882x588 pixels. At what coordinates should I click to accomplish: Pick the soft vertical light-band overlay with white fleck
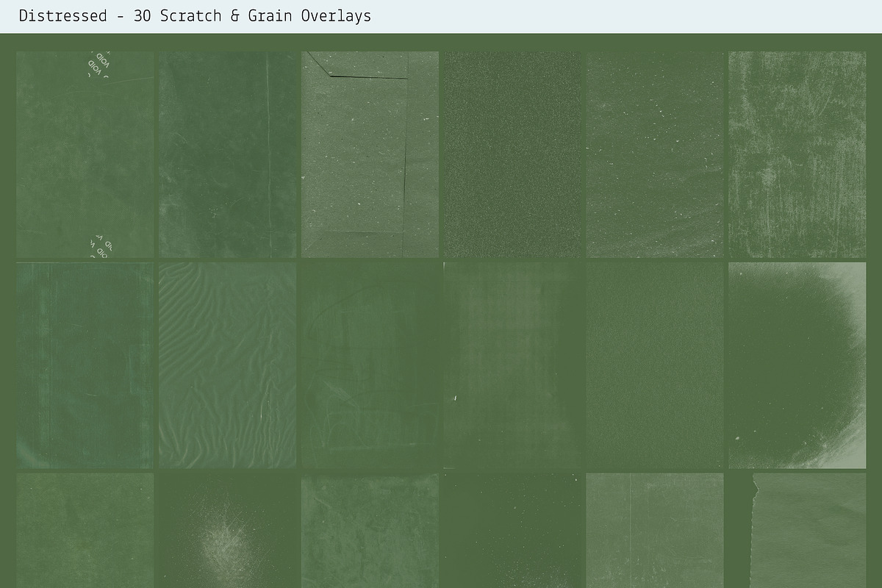point(512,365)
